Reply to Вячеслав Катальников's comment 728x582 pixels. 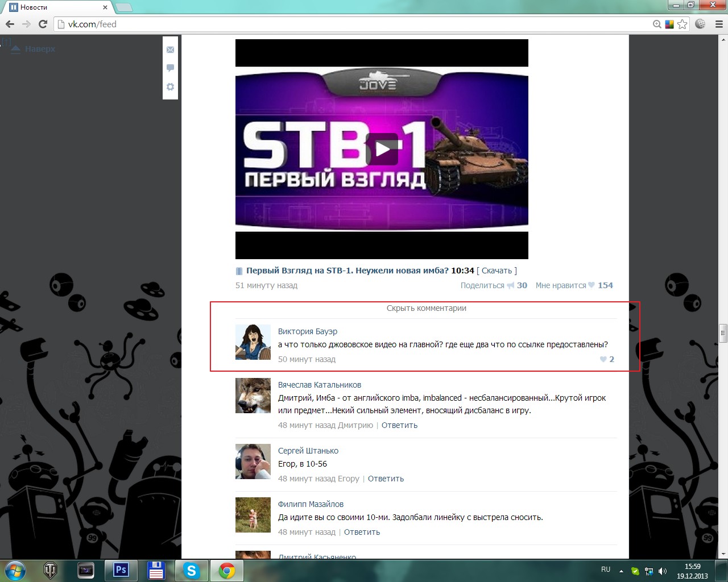(x=399, y=425)
